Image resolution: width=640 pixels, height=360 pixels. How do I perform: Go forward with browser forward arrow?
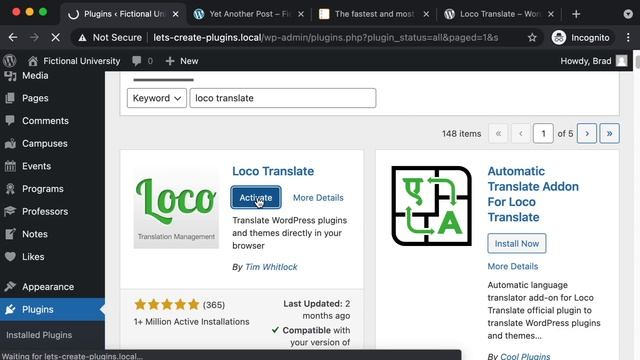(x=34, y=38)
